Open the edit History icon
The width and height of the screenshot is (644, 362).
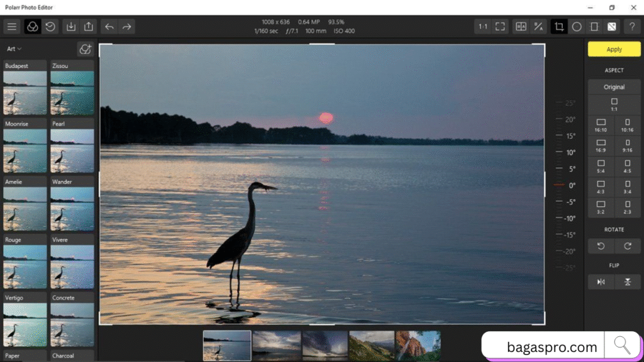(x=50, y=26)
